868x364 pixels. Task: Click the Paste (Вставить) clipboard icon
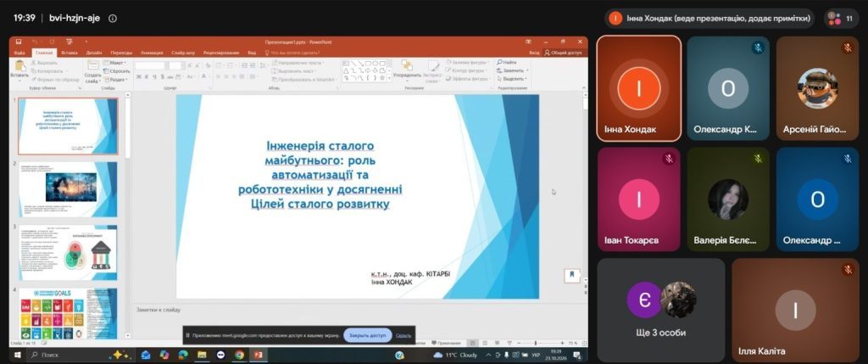coord(19,66)
